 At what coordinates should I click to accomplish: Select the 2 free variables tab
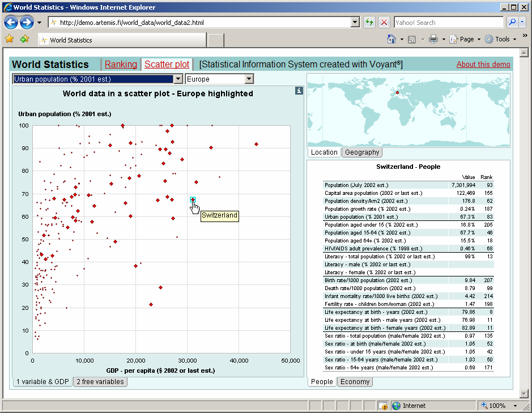point(100,382)
